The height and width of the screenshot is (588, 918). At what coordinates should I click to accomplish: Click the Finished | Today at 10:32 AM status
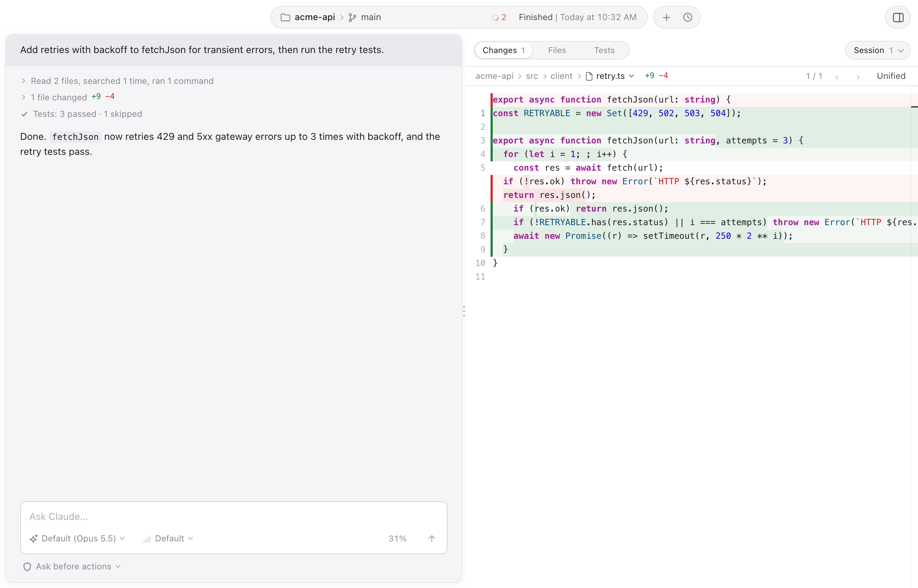[577, 17]
